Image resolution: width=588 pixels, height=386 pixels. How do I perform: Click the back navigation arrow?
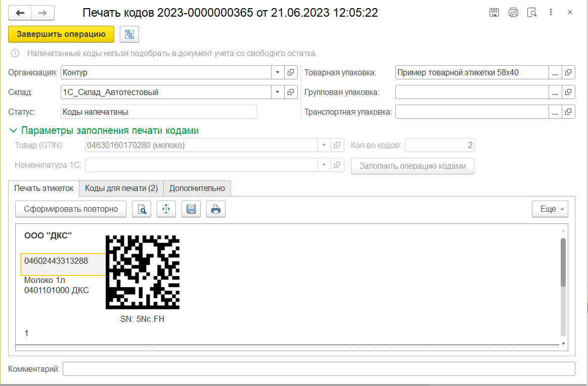(20, 13)
